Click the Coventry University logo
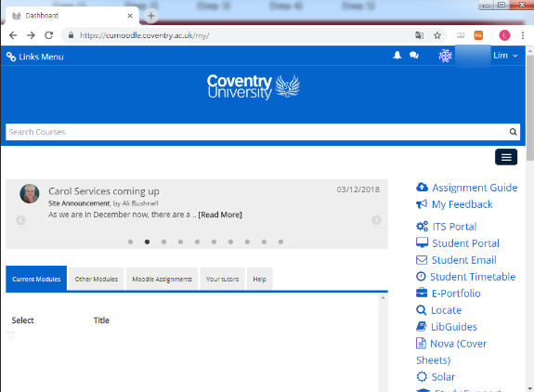534x392 pixels. pos(254,86)
